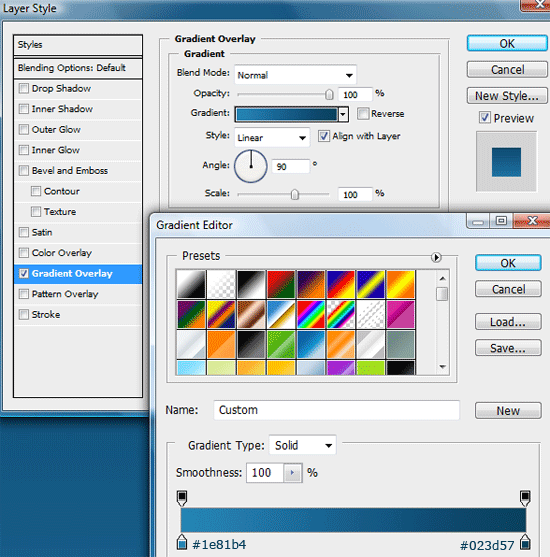Pick the copper metallic gradient preset
550x557 pixels.
pyautogui.click(x=251, y=314)
